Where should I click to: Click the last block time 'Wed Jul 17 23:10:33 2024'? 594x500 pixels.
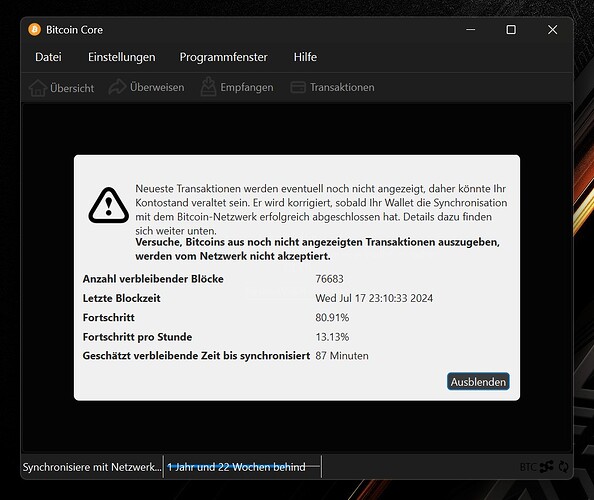coord(374,298)
